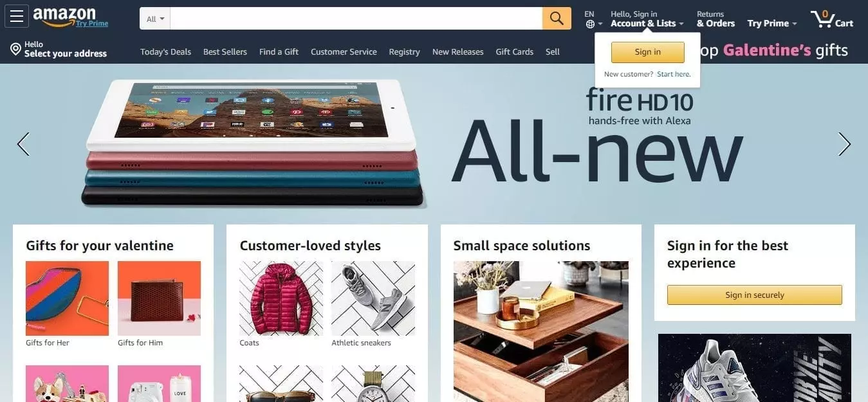Open Customer Service nav item
Viewport: 868px width, 402px height.
pyautogui.click(x=344, y=52)
